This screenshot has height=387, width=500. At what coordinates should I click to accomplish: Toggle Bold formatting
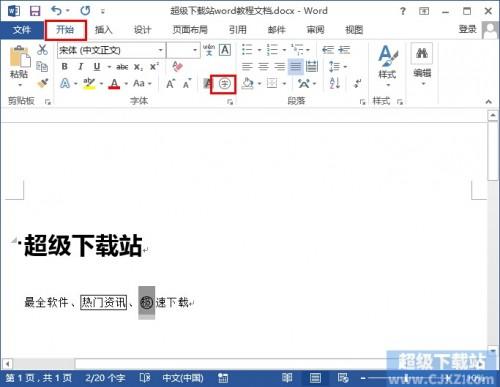(65, 67)
